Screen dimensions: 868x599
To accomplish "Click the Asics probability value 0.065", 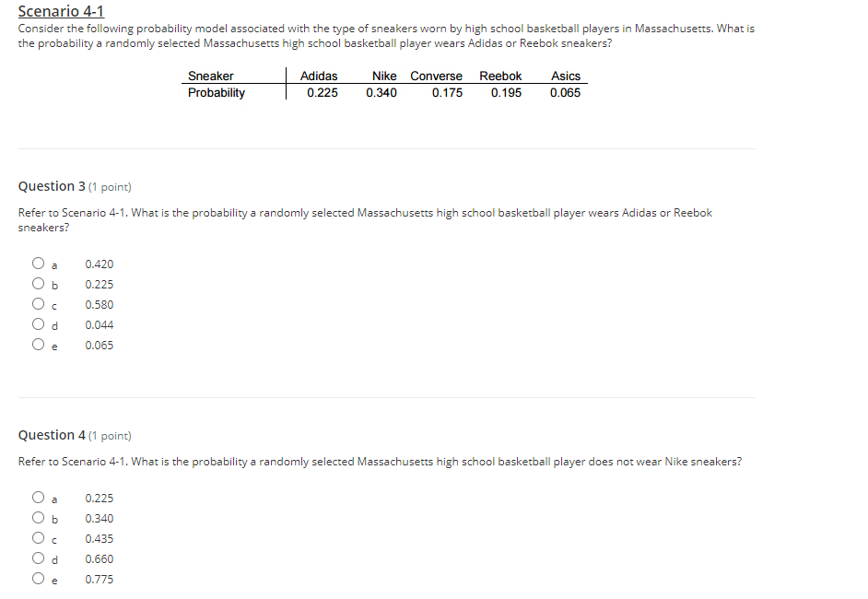I will [565, 92].
